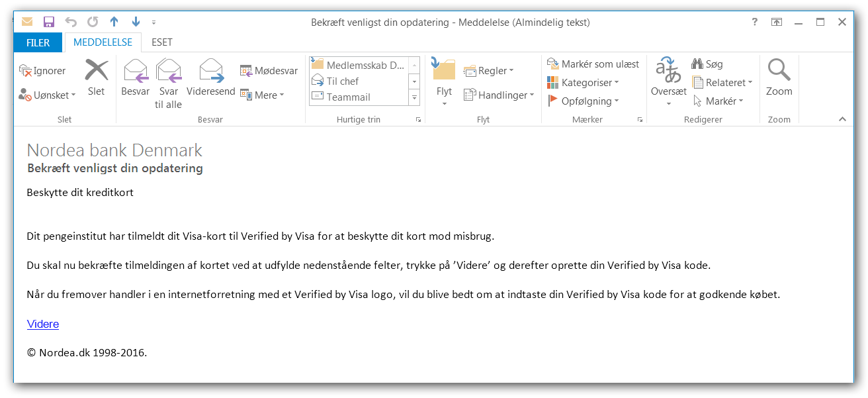Open Customize Quick Access Toolbar dropdown
The image size is (868, 398).
click(x=154, y=23)
